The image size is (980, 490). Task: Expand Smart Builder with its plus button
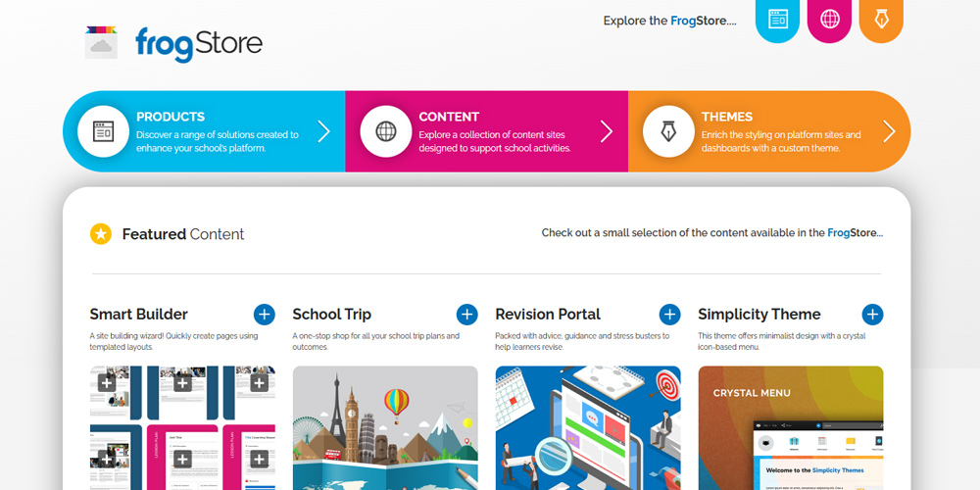(x=265, y=314)
